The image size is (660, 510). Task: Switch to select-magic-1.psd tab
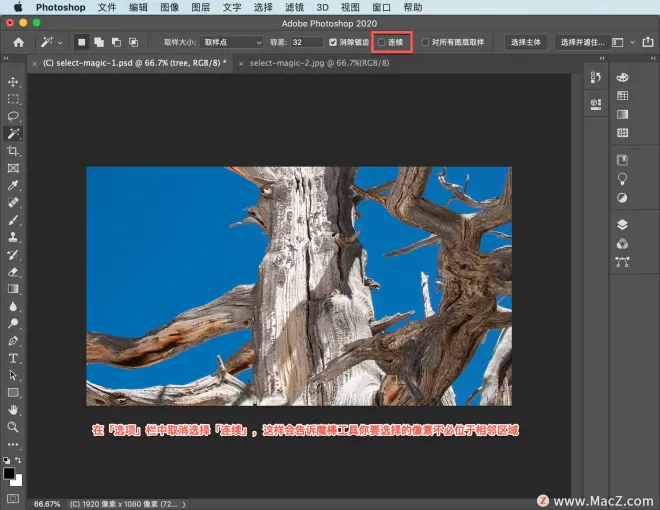click(x=135, y=63)
